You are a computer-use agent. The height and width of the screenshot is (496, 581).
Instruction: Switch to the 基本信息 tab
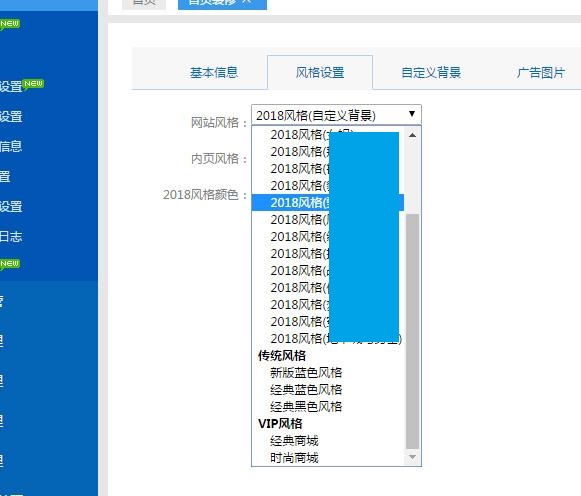click(x=214, y=73)
